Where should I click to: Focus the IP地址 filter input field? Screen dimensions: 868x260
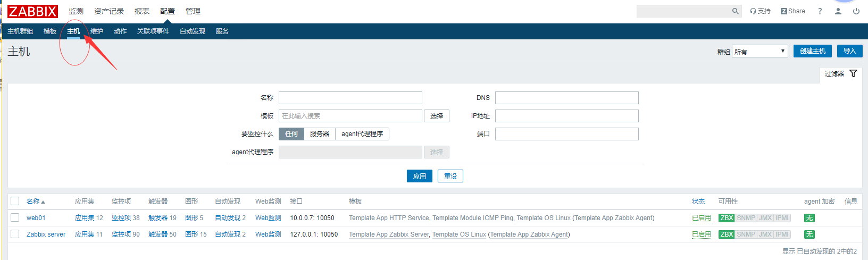click(567, 116)
